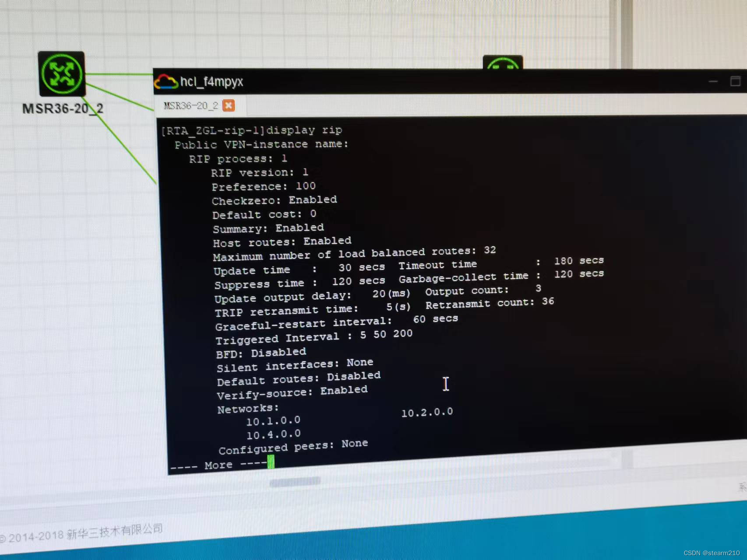This screenshot has height=560, width=747.
Task: Click the MSR36-20_2 device label under router
Action: [x=63, y=108]
